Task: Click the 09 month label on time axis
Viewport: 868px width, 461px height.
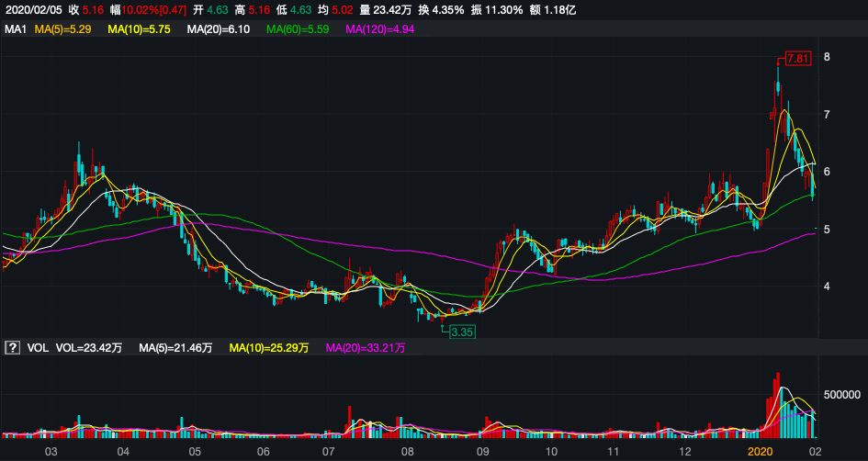Action: [482, 452]
